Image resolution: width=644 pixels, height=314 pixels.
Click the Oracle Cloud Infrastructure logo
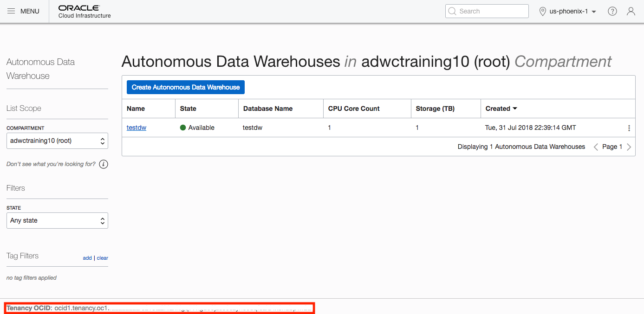(85, 12)
